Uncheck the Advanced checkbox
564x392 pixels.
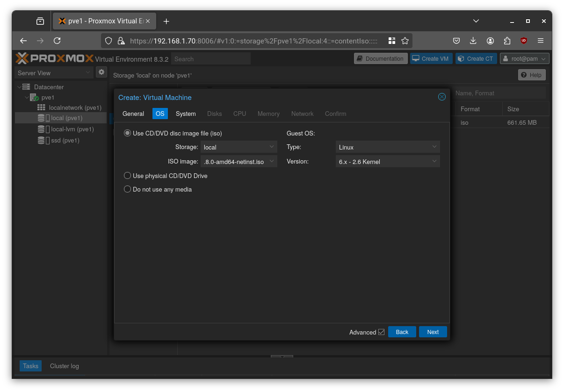[x=382, y=332]
